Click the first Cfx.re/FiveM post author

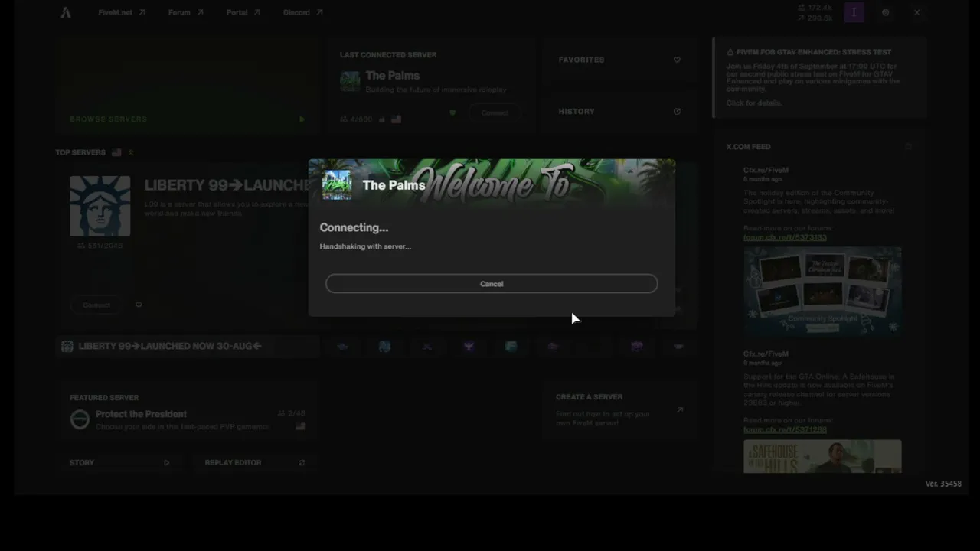(x=766, y=170)
